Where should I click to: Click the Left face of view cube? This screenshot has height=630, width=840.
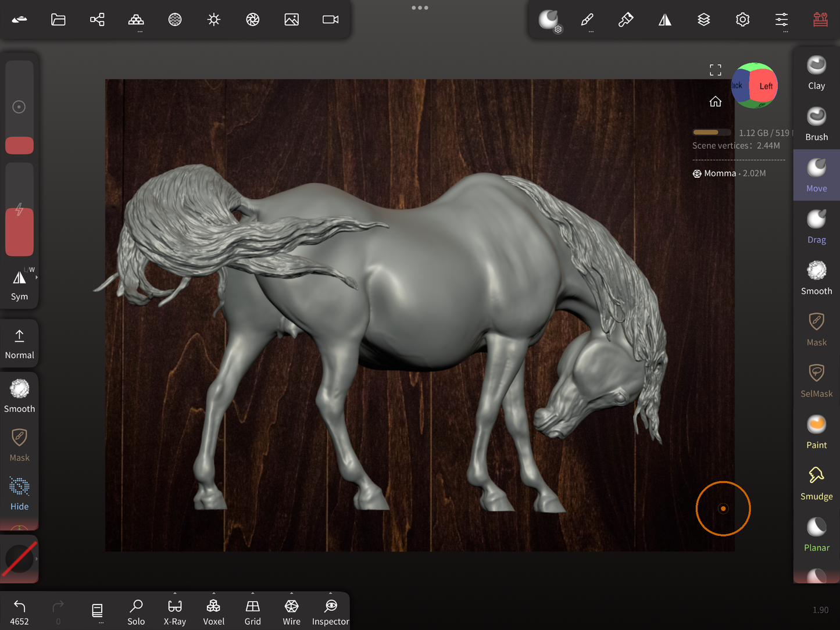(x=764, y=87)
